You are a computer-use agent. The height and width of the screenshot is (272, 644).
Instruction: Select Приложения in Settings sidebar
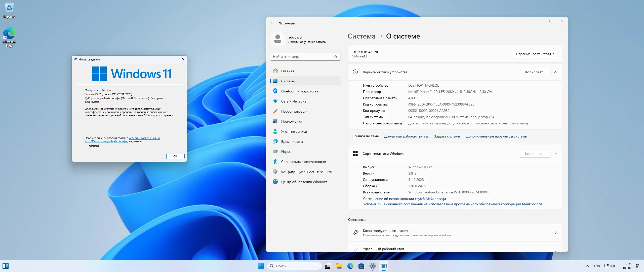pos(292,121)
